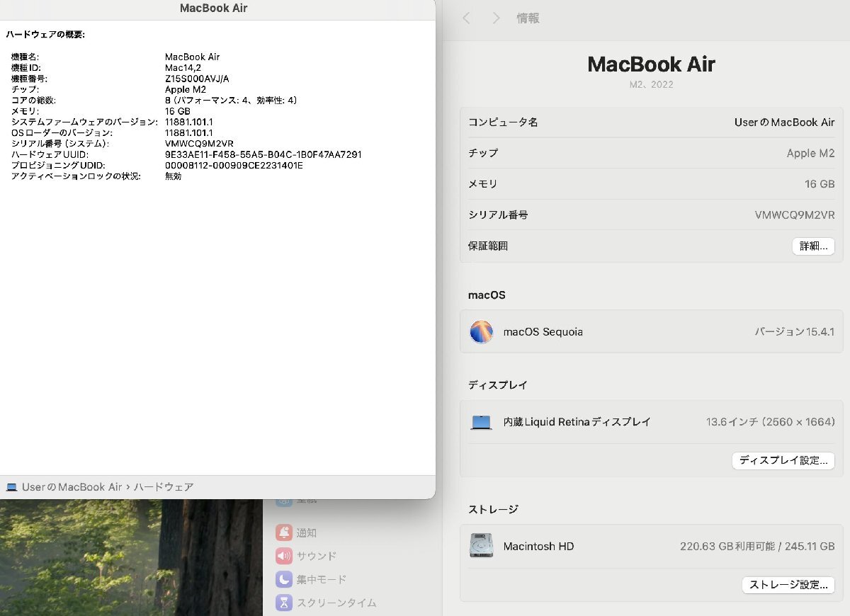Click memory value 16 GB in the 情報 pane
The height and width of the screenshot is (616, 850).
pos(819,183)
